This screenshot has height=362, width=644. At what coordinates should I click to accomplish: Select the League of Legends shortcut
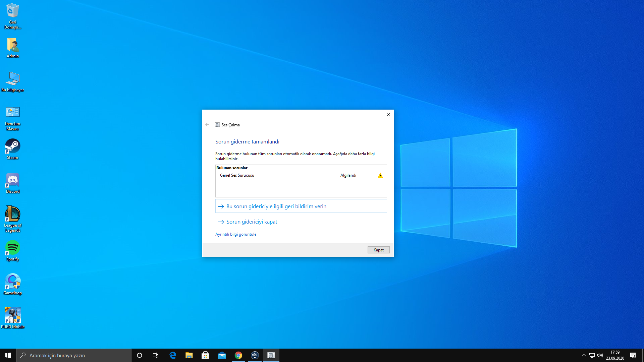(12, 219)
